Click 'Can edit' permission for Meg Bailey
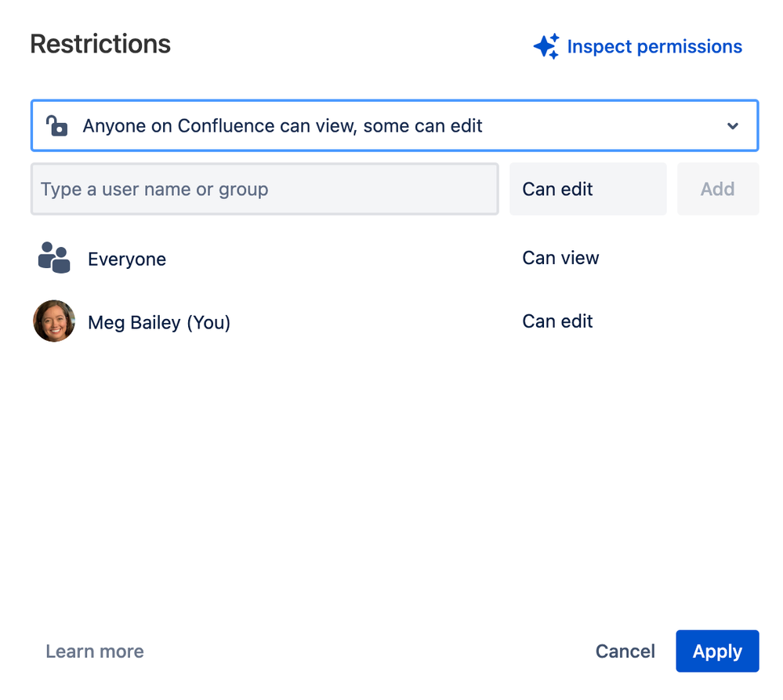783x700 pixels. point(557,321)
